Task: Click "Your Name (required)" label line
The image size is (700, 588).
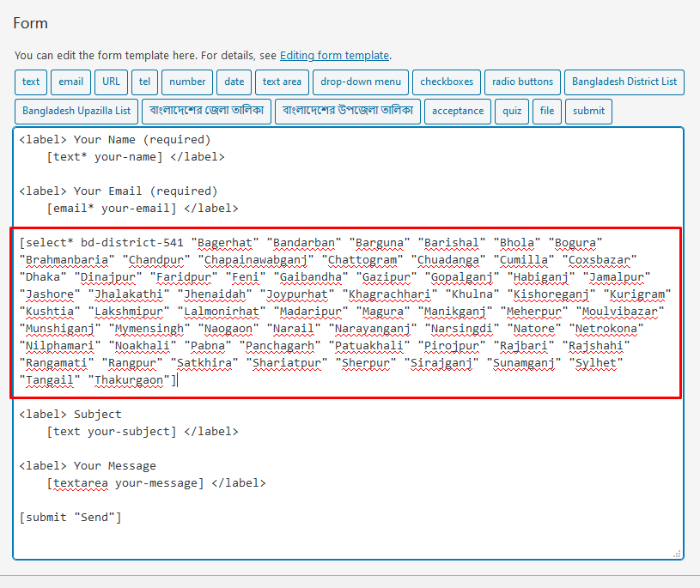Action: click(115, 140)
